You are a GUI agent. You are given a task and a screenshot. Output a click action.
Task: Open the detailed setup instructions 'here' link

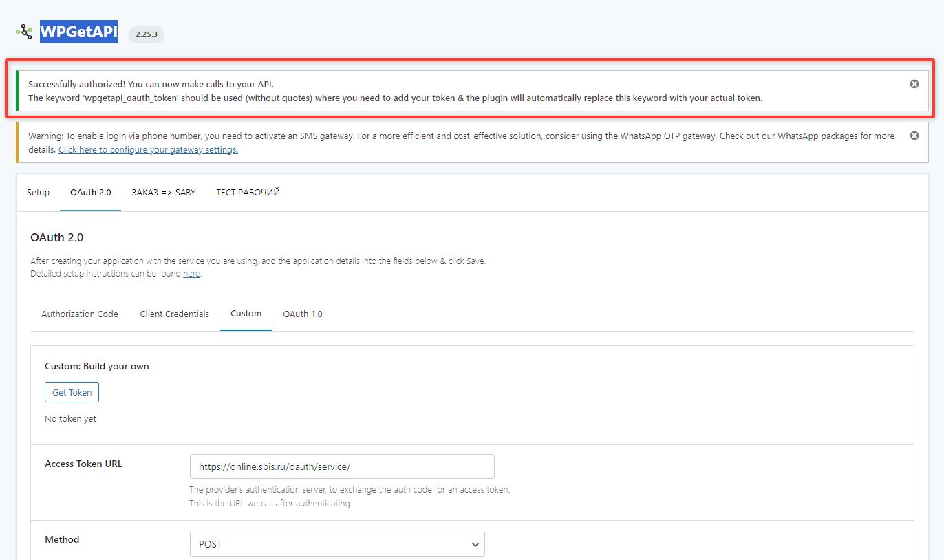coord(191,274)
